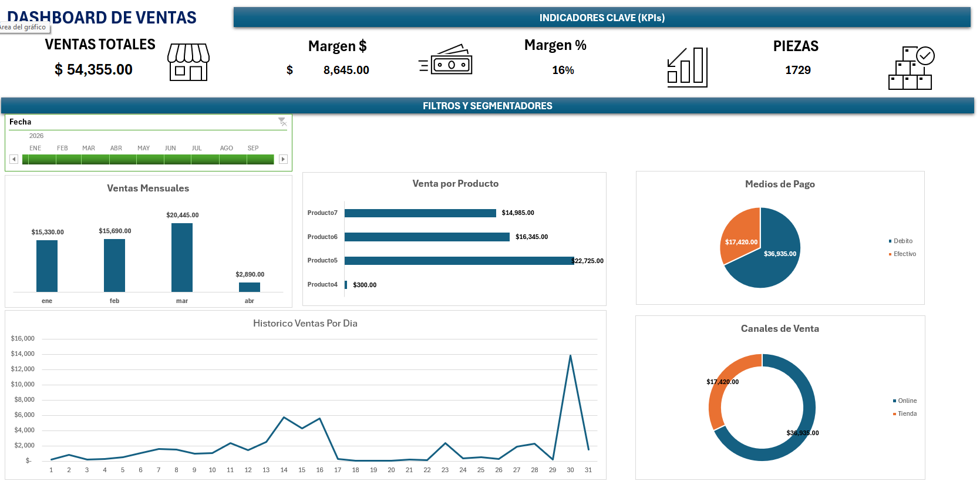Image resolution: width=980 pixels, height=481 pixels.
Task: Click the '$ 54,355.00' total sales value
Action: [94, 69]
